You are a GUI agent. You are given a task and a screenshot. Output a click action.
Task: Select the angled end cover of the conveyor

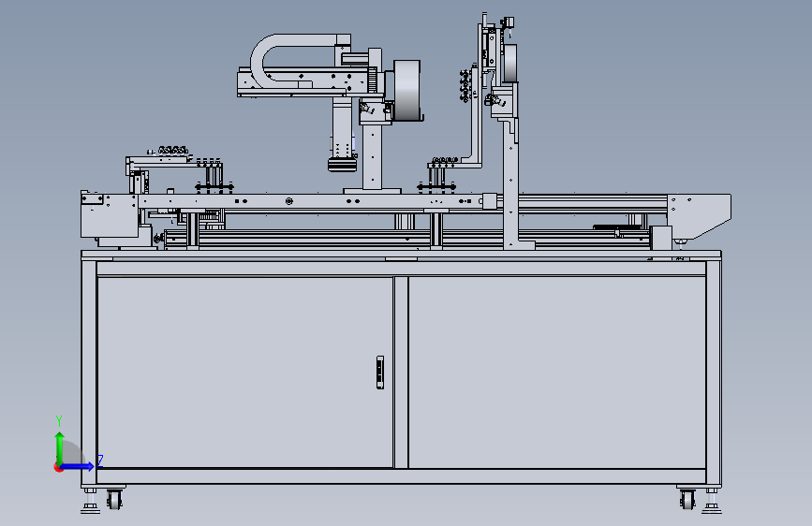(699, 216)
